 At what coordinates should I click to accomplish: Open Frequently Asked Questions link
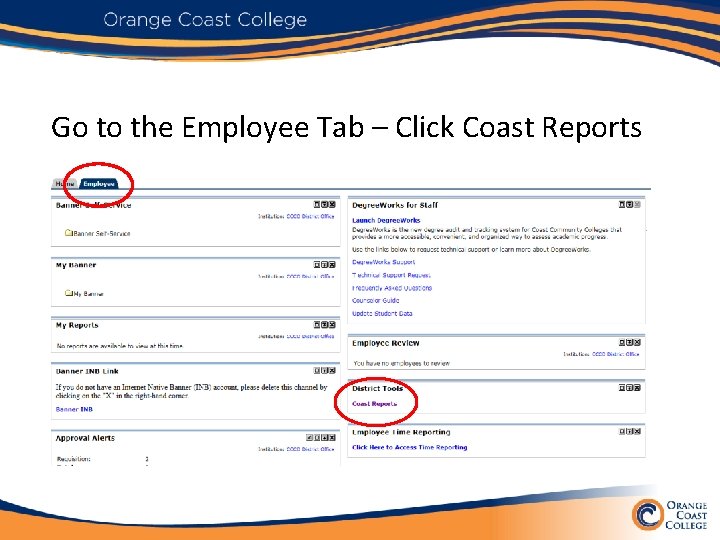(x=392, y=288)
